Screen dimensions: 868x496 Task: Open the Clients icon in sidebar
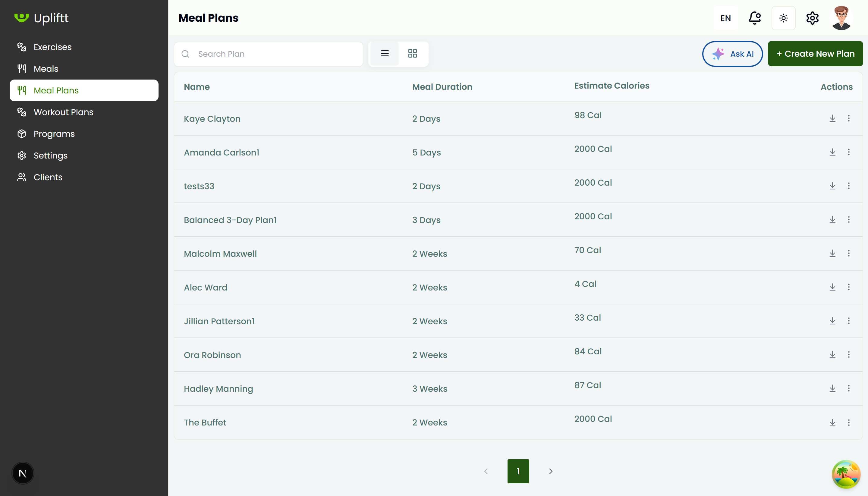[x=21, y=177]
